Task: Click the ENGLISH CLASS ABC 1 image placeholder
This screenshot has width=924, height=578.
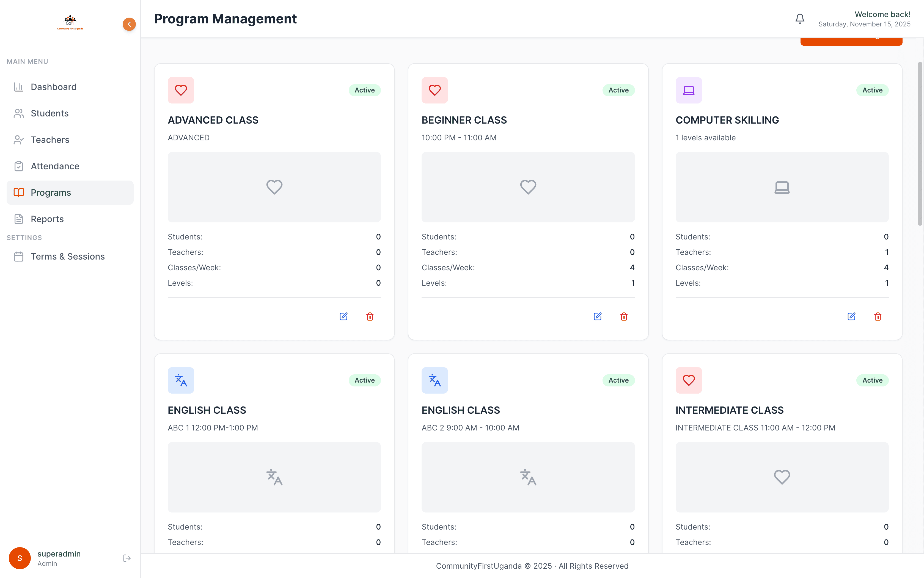Action: (274, 477)
